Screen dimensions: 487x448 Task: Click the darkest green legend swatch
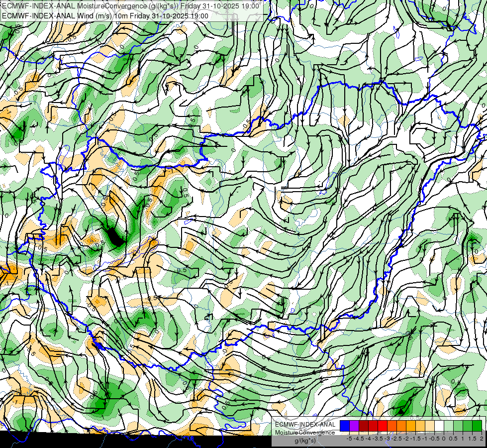click(477, 426)
